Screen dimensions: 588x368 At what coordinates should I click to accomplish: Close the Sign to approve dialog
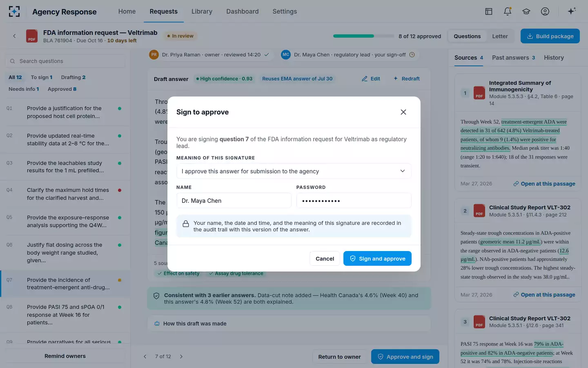coord(403,112)
